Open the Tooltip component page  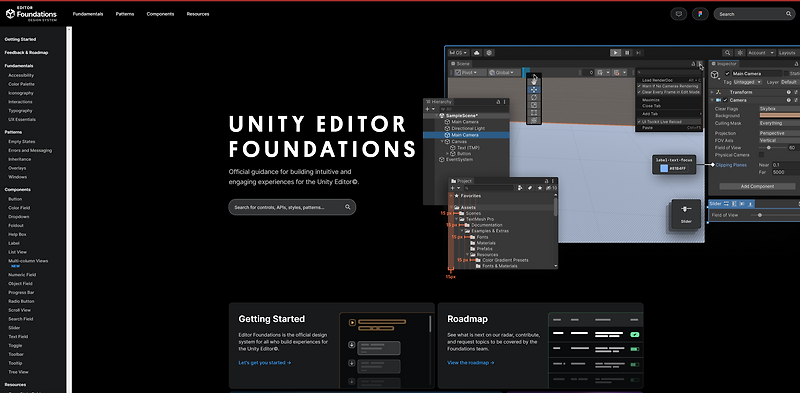pyautogui.click(x=15, y=363)
